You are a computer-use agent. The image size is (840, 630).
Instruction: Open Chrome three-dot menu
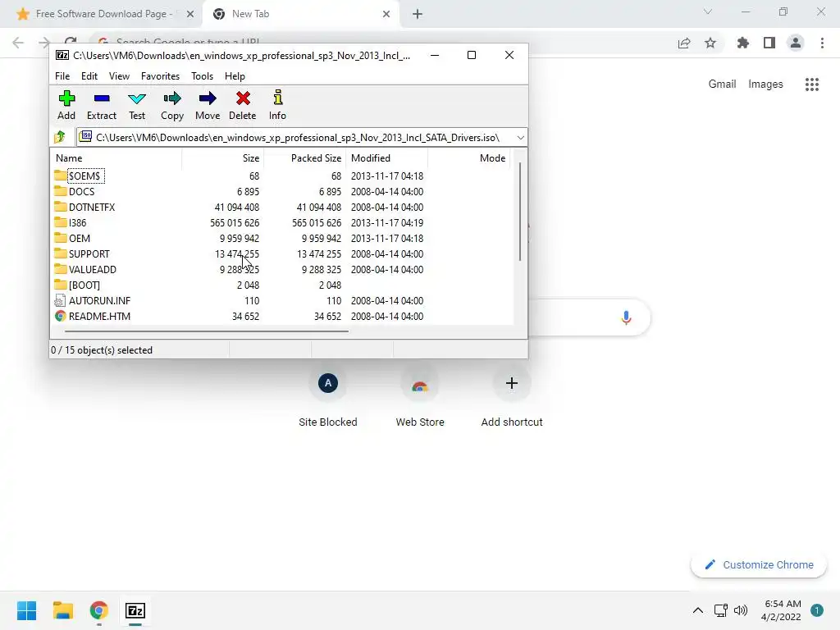pos(822,43)
